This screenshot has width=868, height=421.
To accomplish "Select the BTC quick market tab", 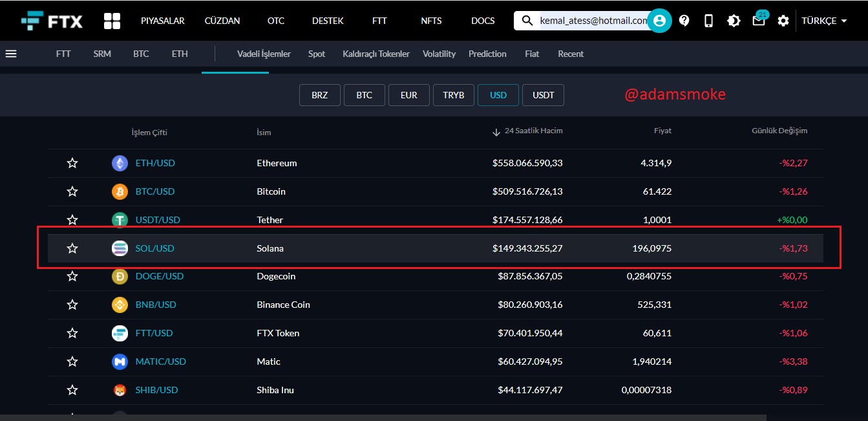I will tap(141, 54).
